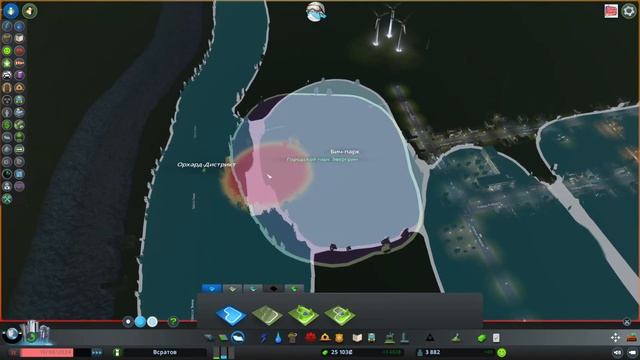Open milestones via the skyline icon
This screenshot has width=640, height=360.
coord(36,333)
